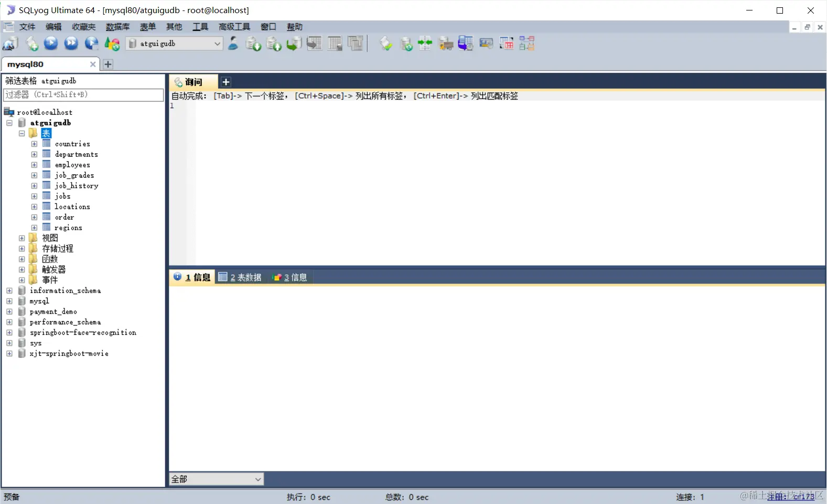Select the jobs table
Image resolution: width=827 pixels, height=504 pixels.
[62, 196]
